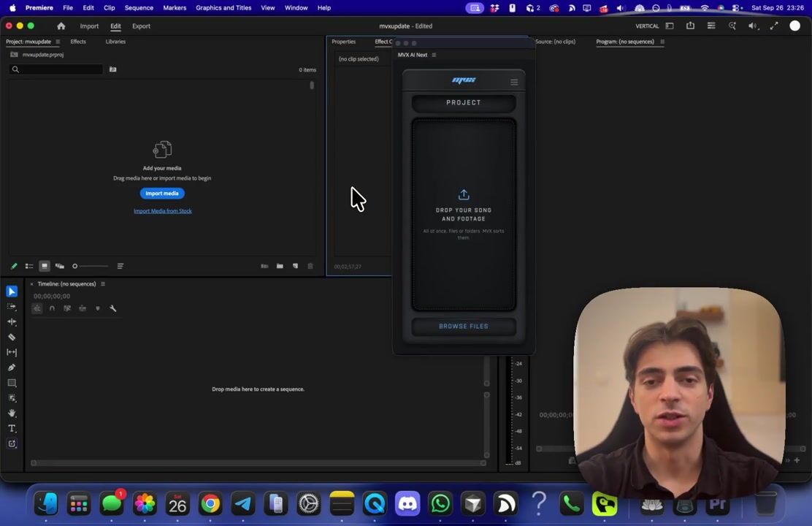812x526 pixels.
Task: Open Import Media from Stock link
Action: (163, 211)
